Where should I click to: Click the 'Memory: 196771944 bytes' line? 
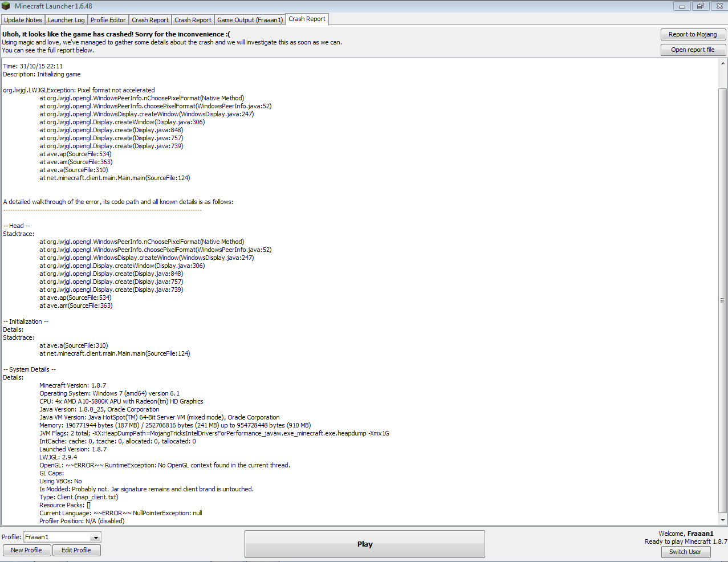[175, 425]
